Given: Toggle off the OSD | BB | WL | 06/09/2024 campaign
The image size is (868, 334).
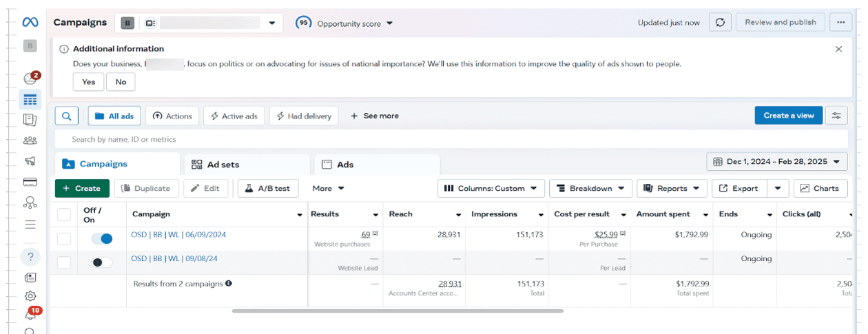Looking at the screenshot, I should pyautogui.click(x=102, y=238).
